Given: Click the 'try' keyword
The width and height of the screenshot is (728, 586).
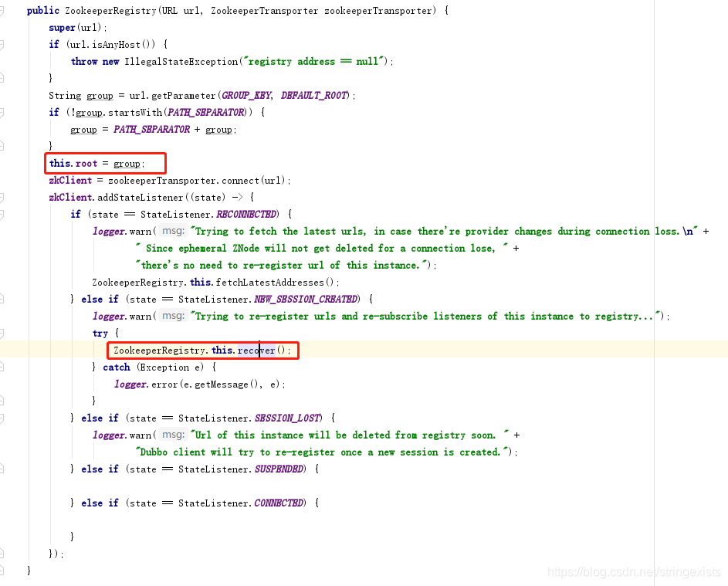Looking at the screenshot, I should click(100, 334).
